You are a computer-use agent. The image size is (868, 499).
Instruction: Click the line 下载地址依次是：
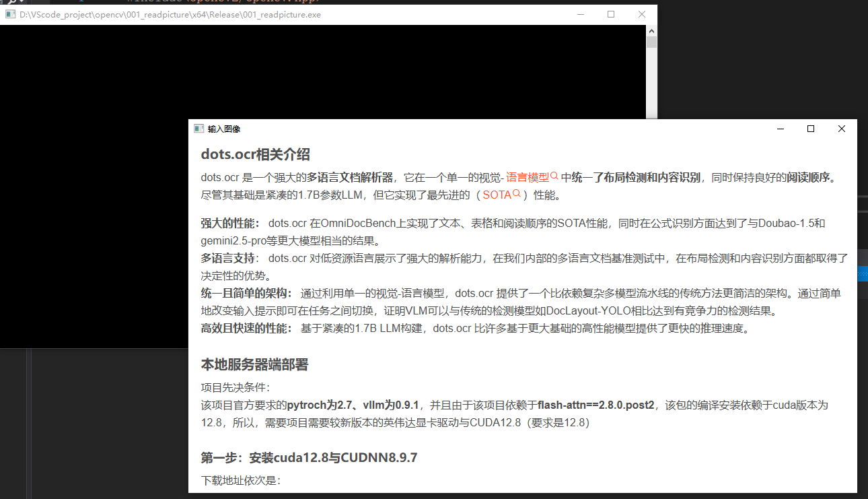[240, 481]
